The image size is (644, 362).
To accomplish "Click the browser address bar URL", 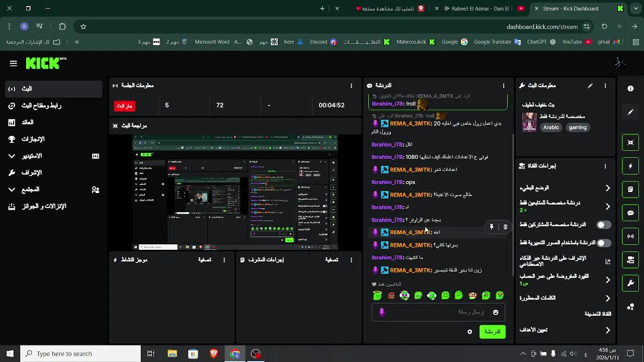I will 542,27.
